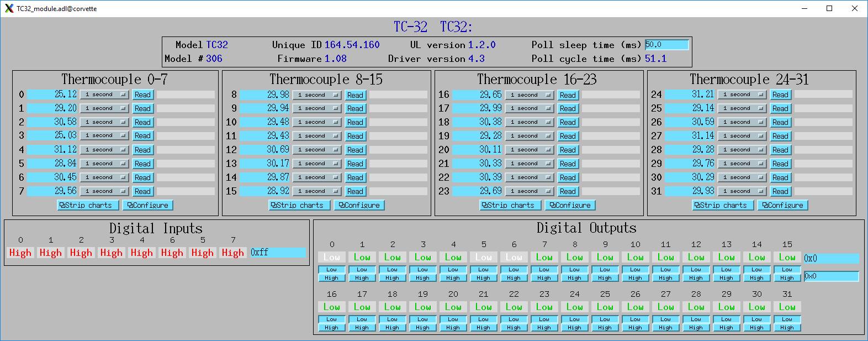This screenshot has width=868, height=341.
Task: Click Read for thermocouple 20
Action: click(x=568, y=150)
